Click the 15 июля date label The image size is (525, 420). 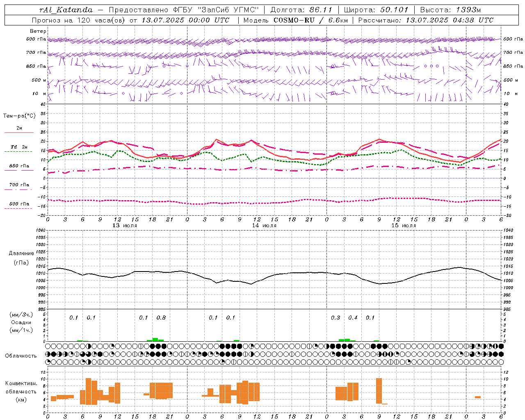[x=404, y=226]
